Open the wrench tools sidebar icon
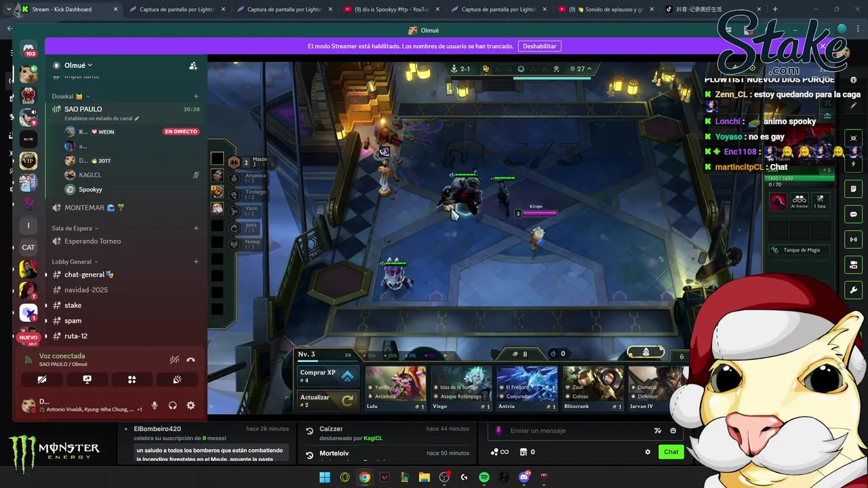This screenshot has width=868, height=488. 854,290
